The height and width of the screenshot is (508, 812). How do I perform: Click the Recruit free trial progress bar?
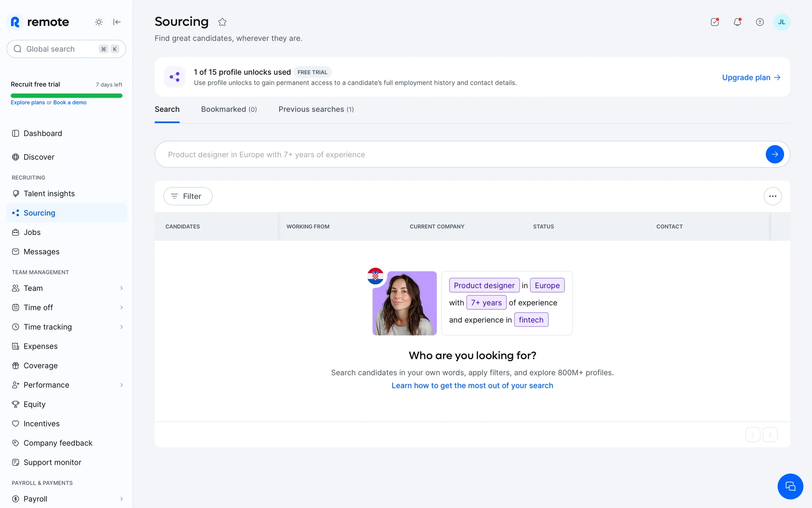click(x=66, y=96)
